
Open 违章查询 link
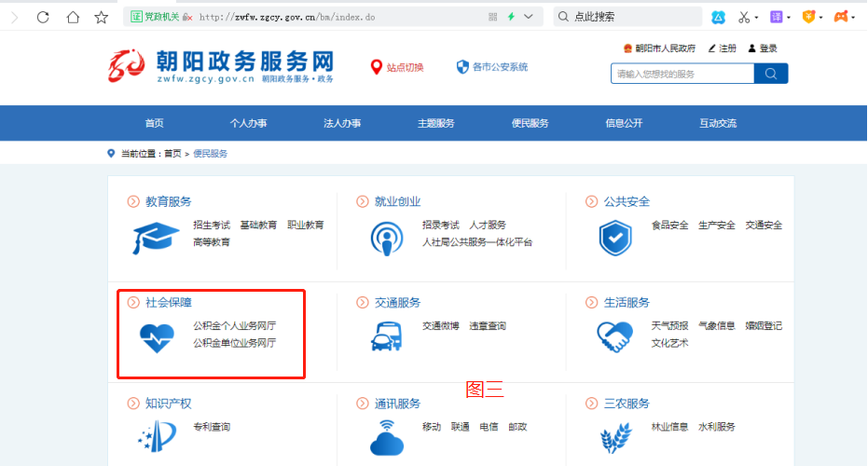[x=488, y=326]
